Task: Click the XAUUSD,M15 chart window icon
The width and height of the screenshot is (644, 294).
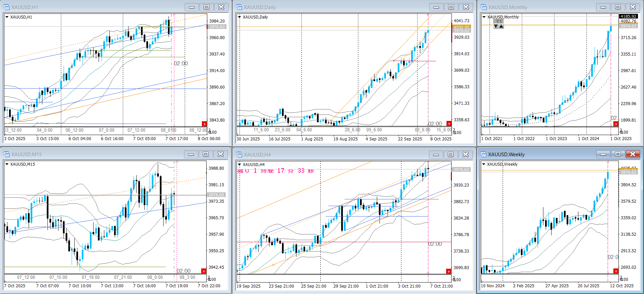Action: pos(6,154)
